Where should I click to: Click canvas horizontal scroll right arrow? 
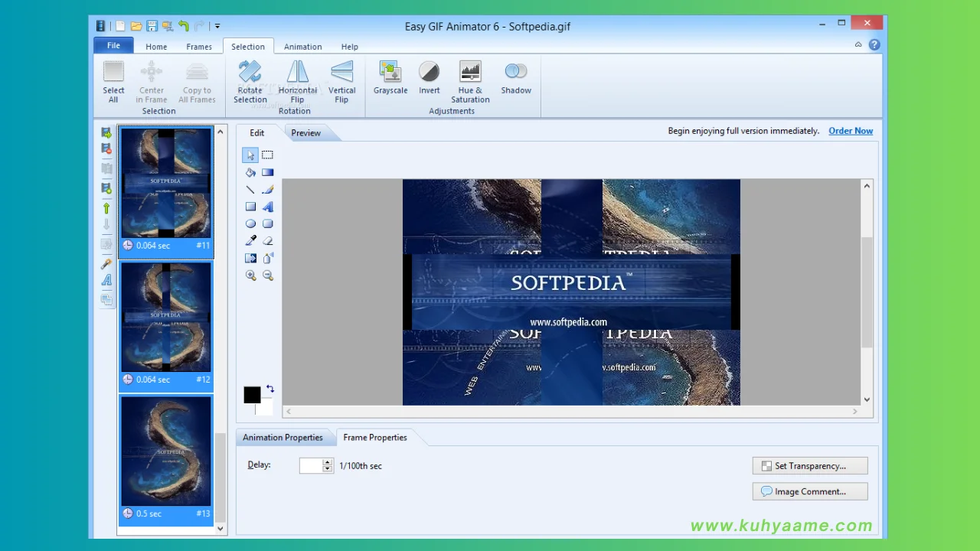[x=855, y=412]
